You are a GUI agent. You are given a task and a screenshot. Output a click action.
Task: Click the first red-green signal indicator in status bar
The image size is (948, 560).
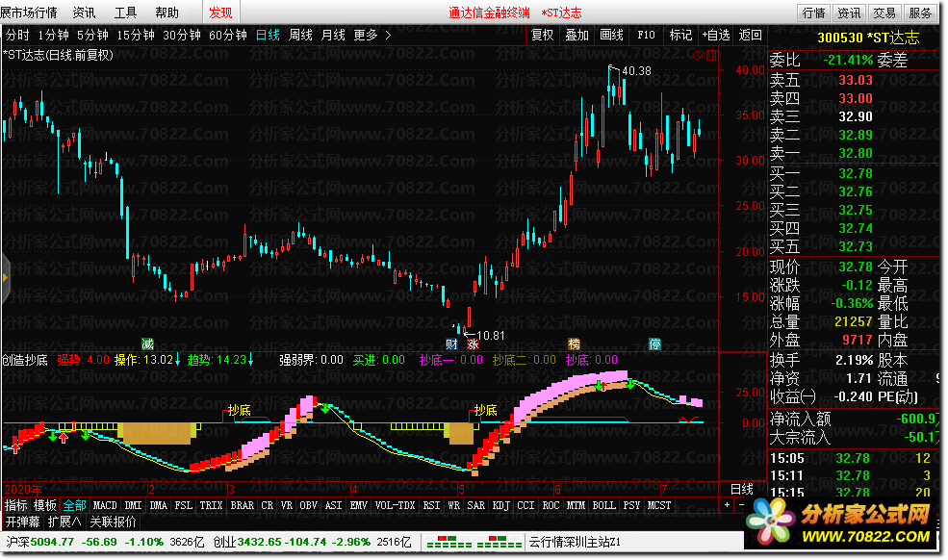[x=449, y=542]
